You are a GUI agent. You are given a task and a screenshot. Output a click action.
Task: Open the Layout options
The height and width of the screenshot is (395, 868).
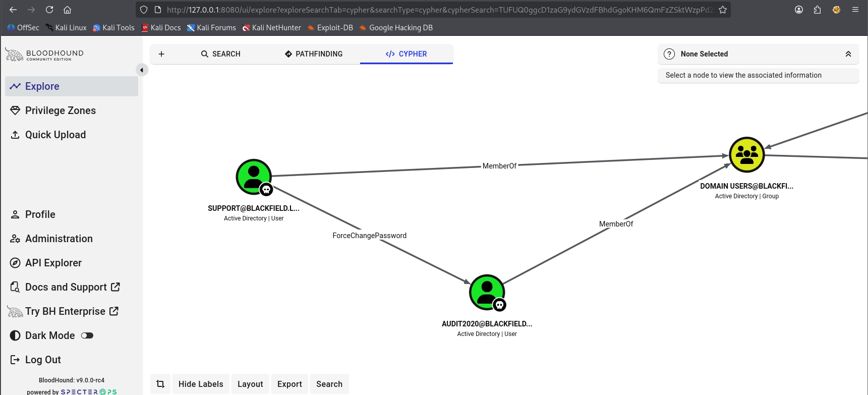pos(250,384)
